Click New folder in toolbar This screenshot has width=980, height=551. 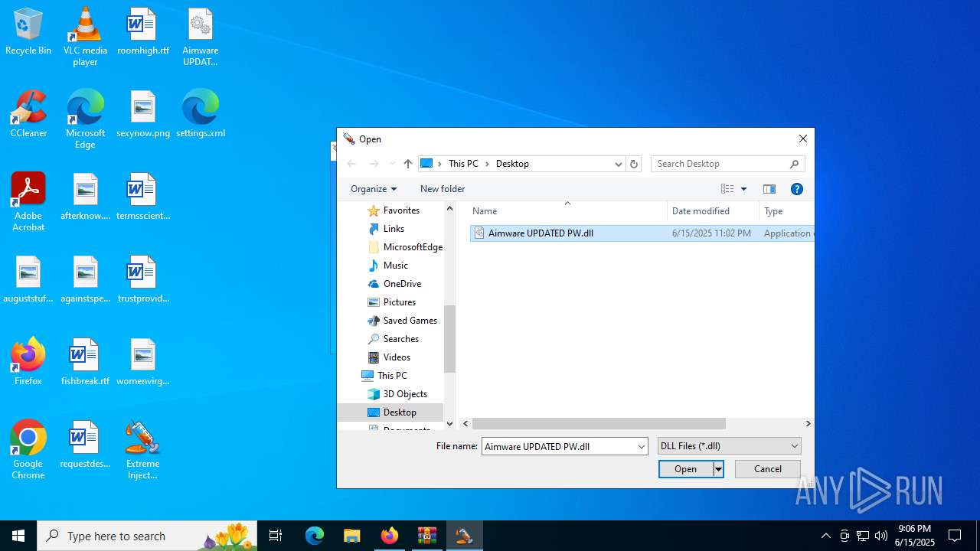click(443, 189)
